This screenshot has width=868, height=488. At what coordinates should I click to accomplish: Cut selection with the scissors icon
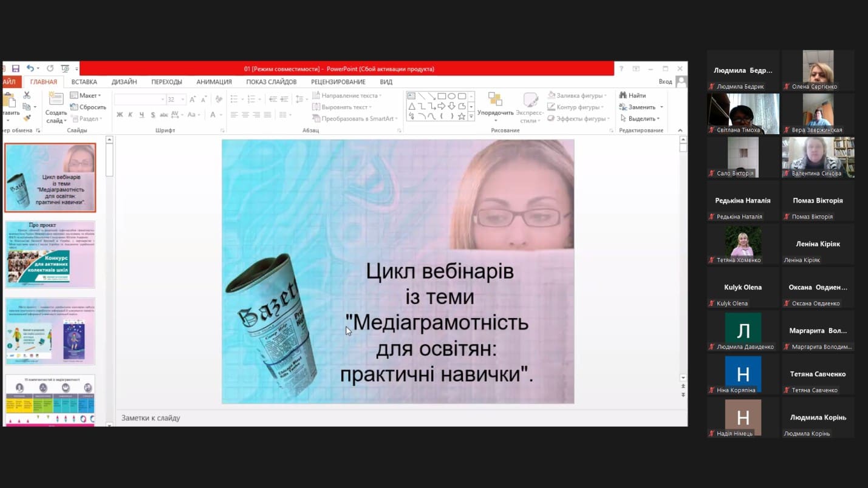point(27,95)
